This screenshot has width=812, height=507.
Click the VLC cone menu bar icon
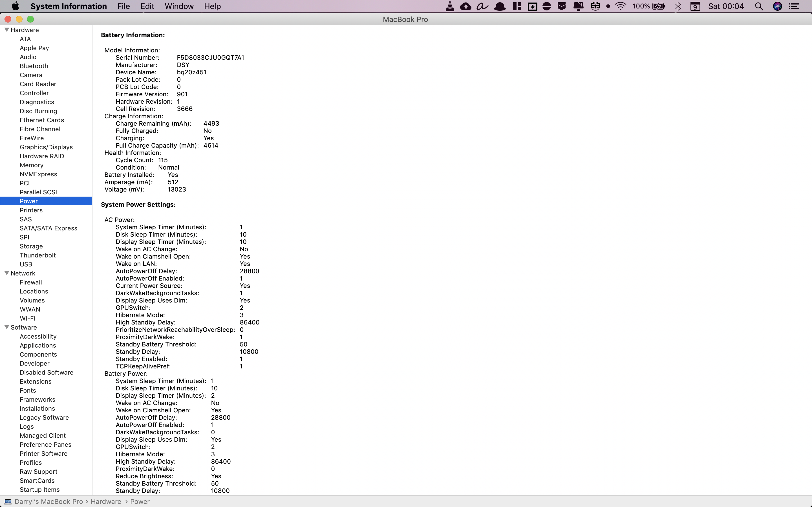tap(450, 6)
